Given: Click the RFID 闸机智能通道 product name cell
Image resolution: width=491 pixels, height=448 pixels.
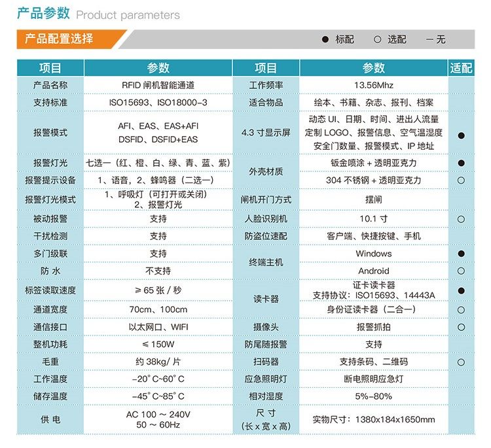Looking at the screenshot, I should [158, 85].
